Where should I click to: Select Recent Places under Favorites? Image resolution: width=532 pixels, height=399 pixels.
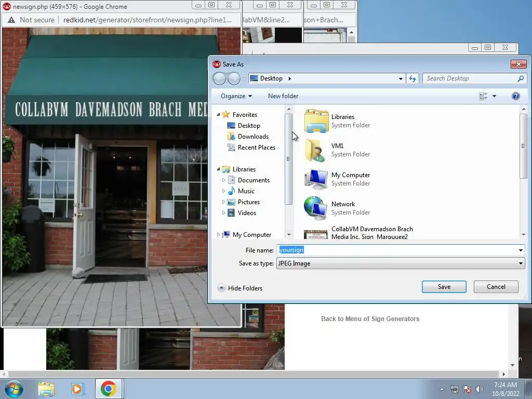tap(257, 147)
